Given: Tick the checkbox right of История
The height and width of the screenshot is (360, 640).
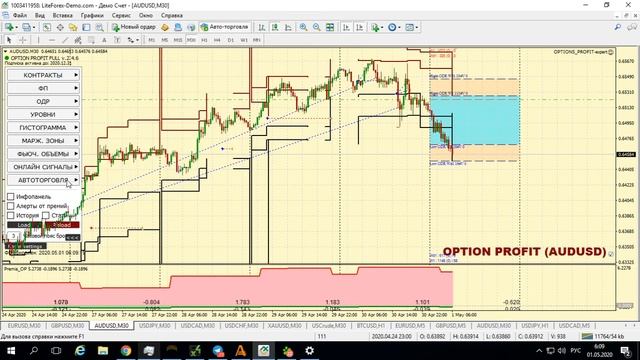Looking at the screenshot, I should pos(46,215).
